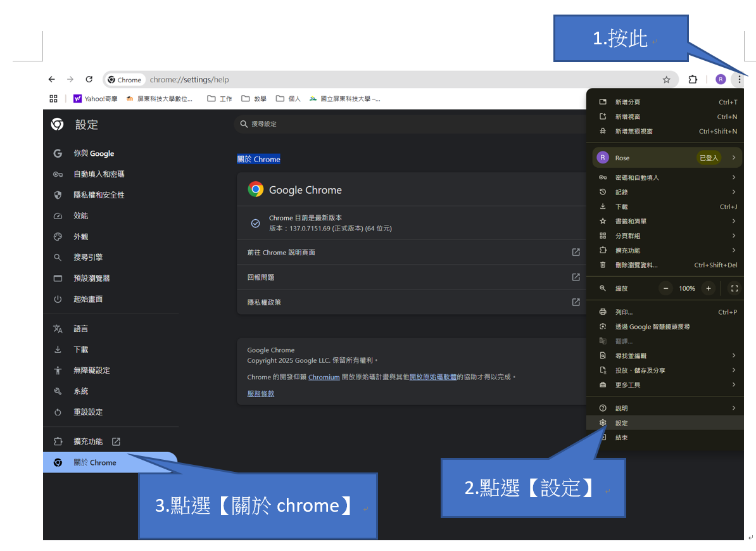Click the 搜尋設定 search field
This screenshot has height=551, width=756.
tap(410, 124)
